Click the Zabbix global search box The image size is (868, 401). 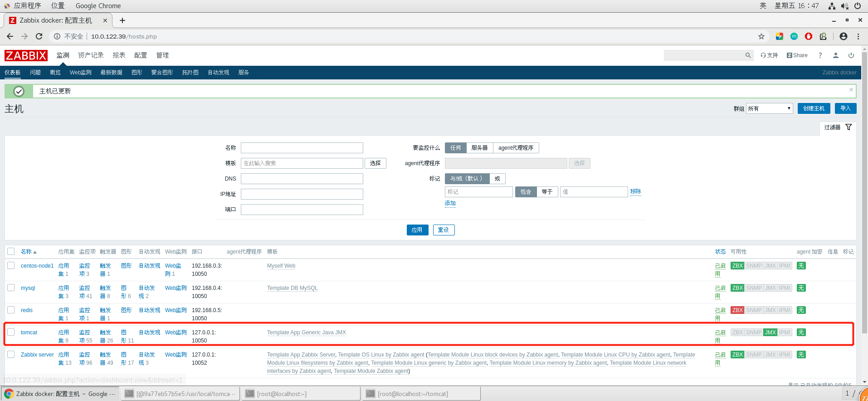pyautogui.click(x=704, y=55)
